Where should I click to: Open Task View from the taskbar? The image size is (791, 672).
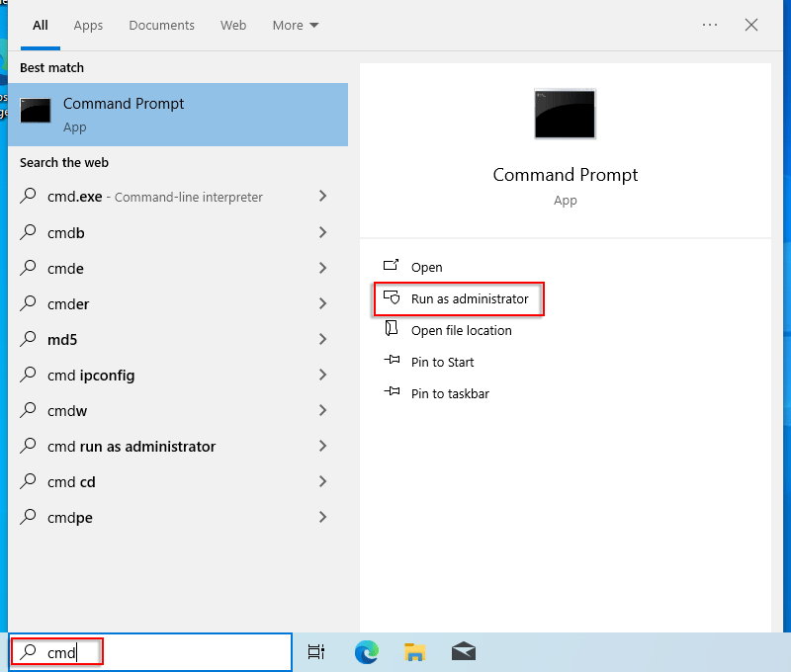[316, 652]
